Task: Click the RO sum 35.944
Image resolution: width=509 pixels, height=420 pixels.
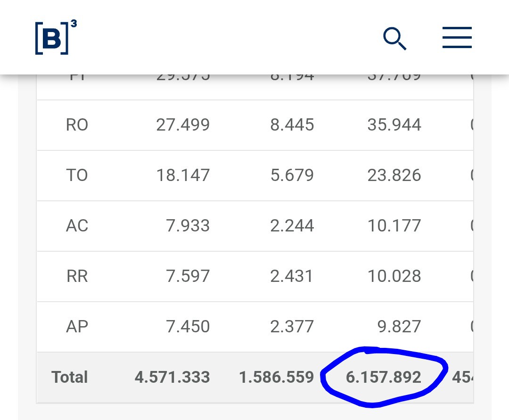Action: click(x=394, y=125)
